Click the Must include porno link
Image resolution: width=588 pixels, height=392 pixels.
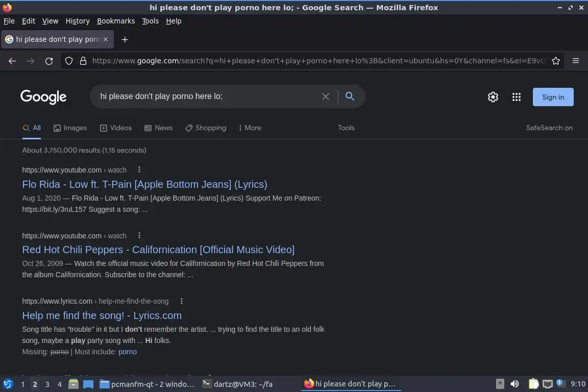click(128, 352)
